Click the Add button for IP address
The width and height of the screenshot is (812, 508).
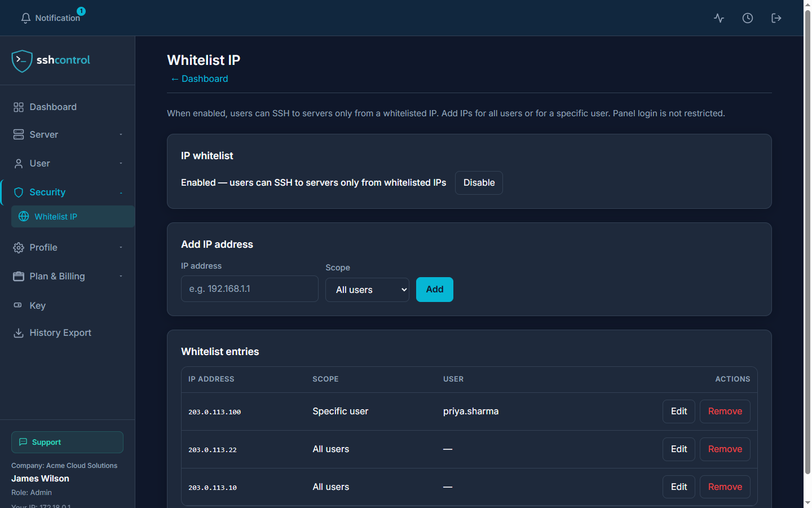coord(435,290)
